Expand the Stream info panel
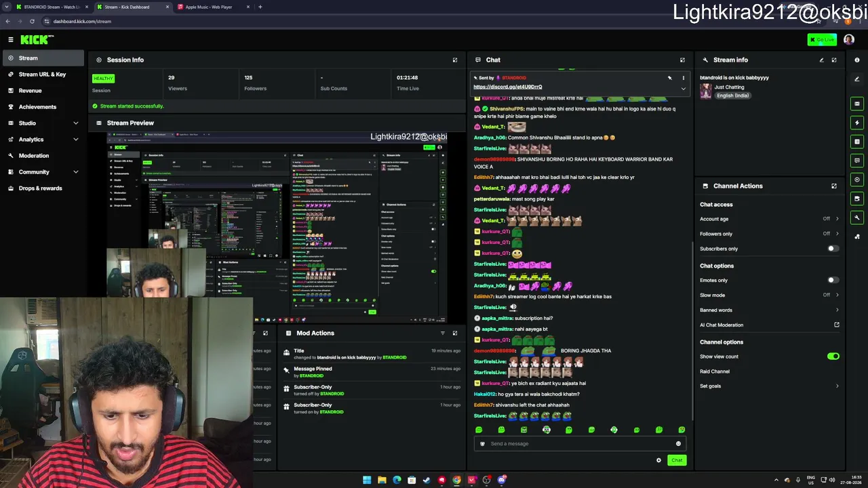 [x=834, y=60]
